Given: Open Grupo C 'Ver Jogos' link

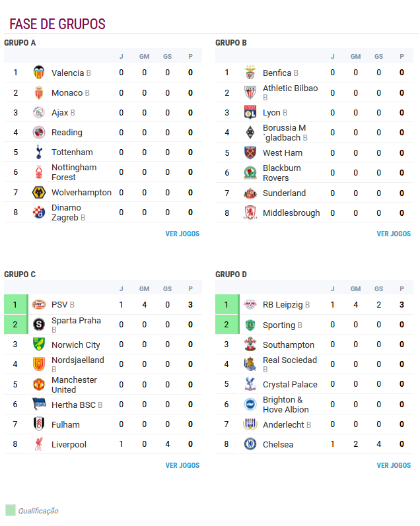Looking at the screenshot, I should coord(182,465).
